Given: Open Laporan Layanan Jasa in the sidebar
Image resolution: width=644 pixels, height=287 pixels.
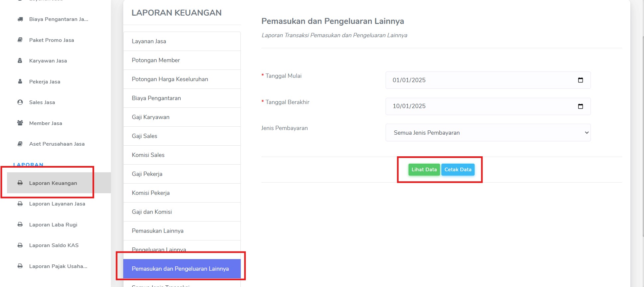Looking at the screenshot, I should 57,204.
